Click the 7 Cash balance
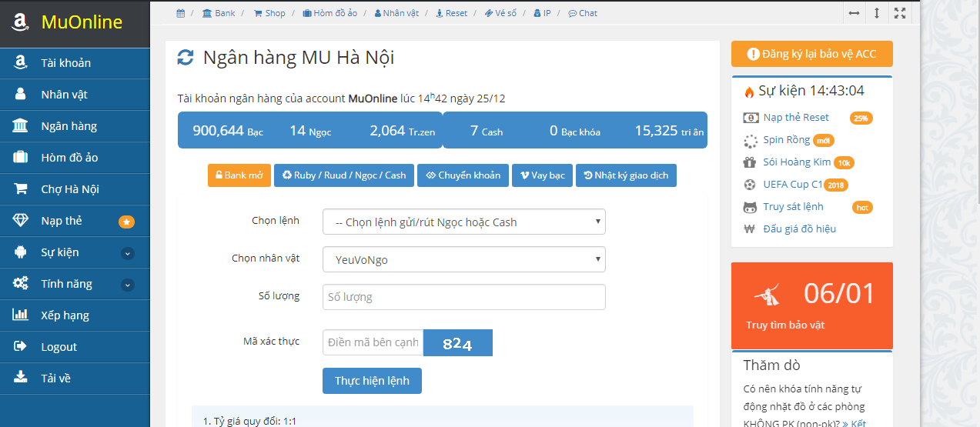This screenshot has width=980, height=427. 487,131
